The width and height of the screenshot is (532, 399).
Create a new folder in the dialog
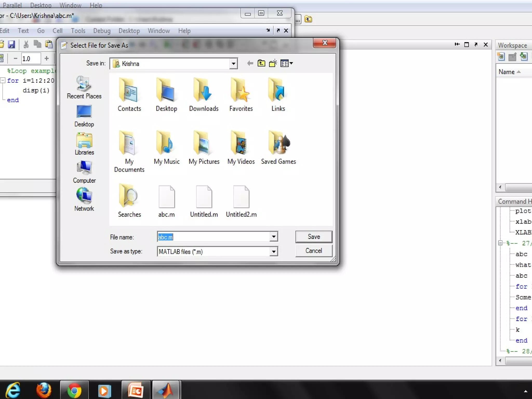pos(273,63)
